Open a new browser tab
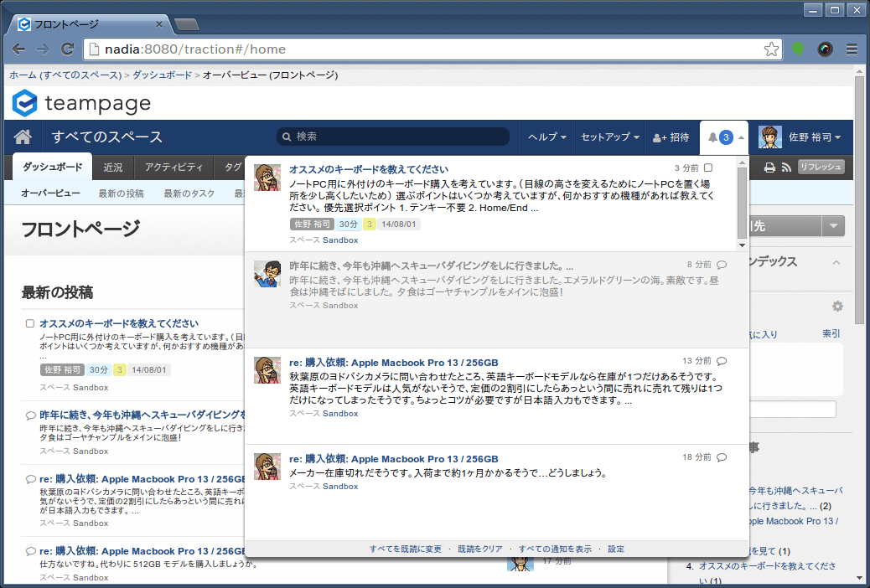The height and width of the screenshot is (588, 870). tap(187, 25)
